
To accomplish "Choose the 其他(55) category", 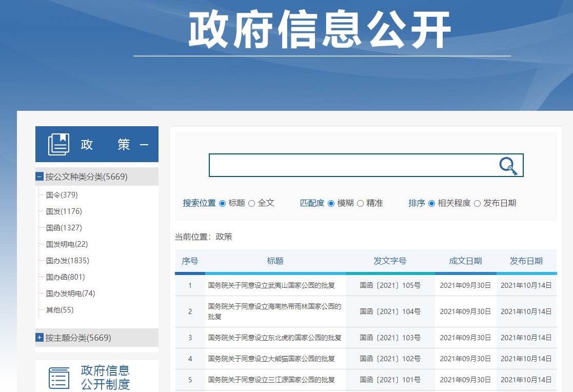I will pyautogui.click(x=60, y=310).
